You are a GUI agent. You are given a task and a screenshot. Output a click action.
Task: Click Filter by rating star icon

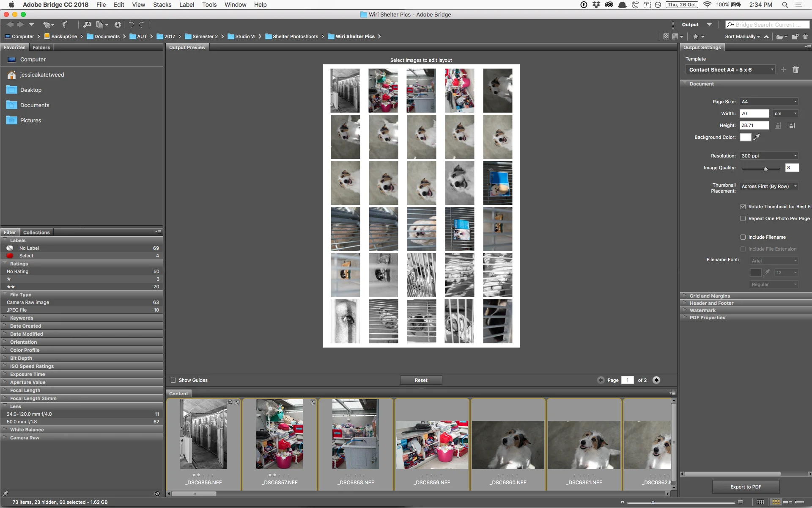[x=696, y=36]
